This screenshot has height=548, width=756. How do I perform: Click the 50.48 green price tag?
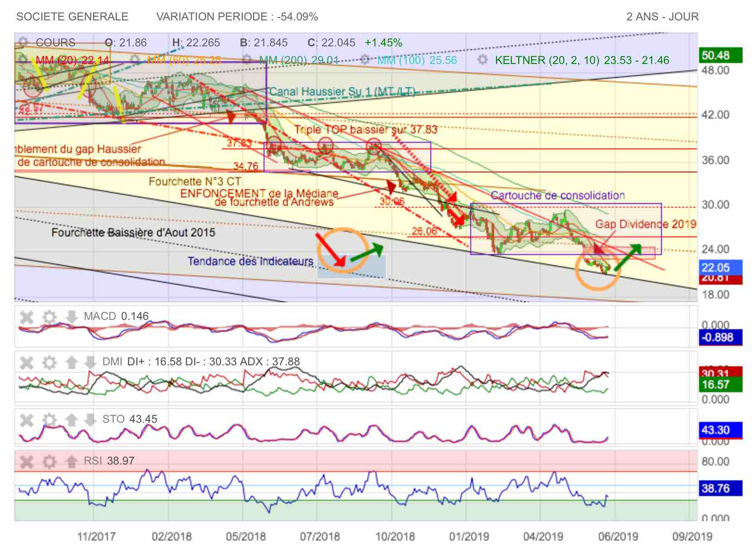pyautogui.click(x=721, y=56)
